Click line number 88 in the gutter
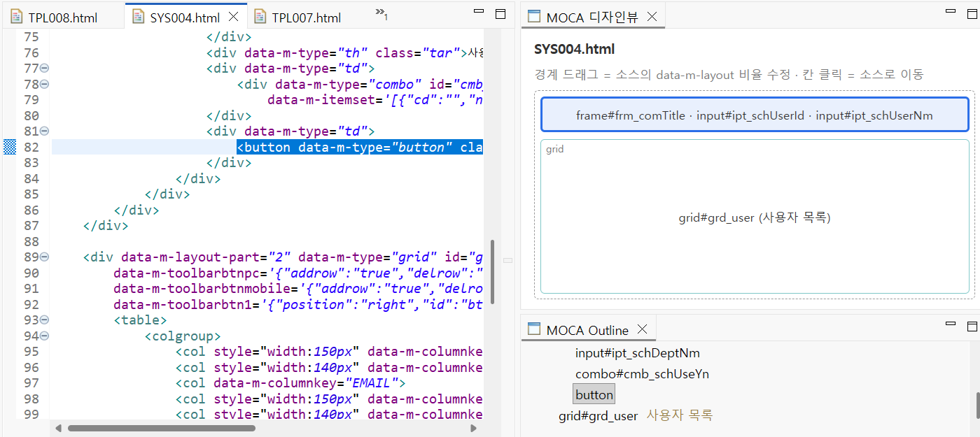 [x=31, y=241]
